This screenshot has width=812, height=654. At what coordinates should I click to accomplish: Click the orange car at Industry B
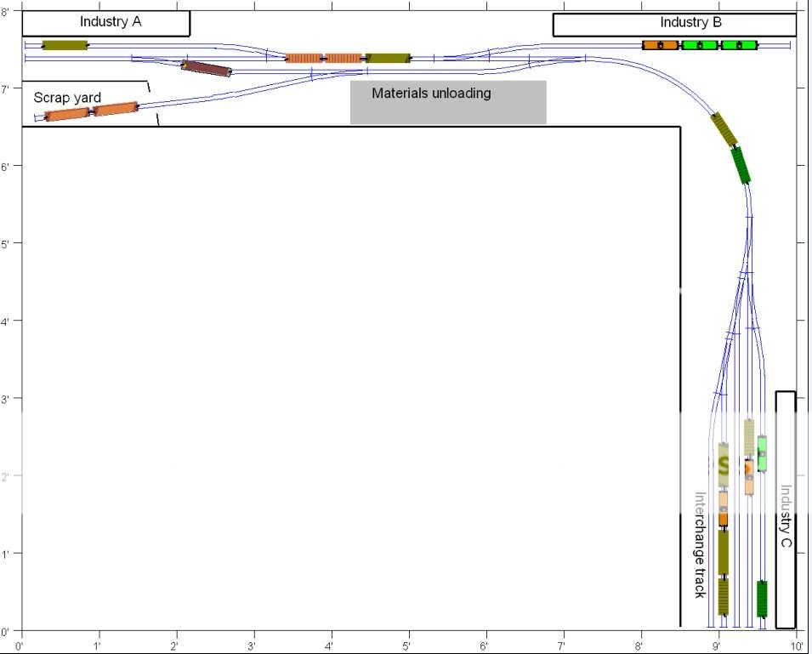[660, 45]
